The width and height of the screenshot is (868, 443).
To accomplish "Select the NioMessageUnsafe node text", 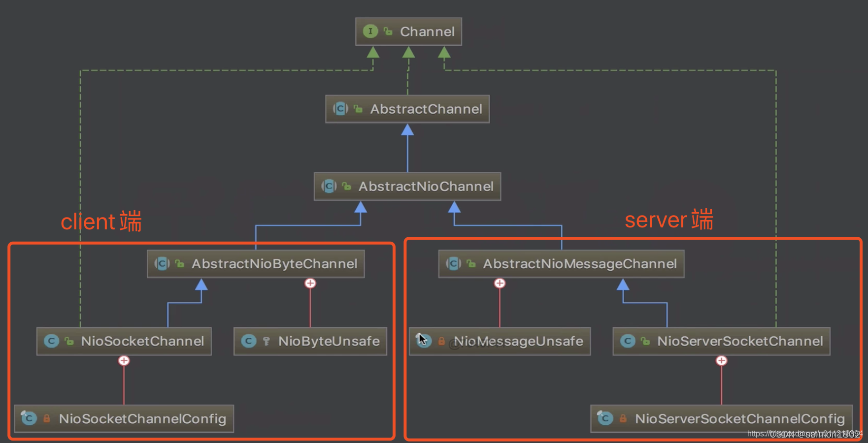I will click(x=518, y=341).
